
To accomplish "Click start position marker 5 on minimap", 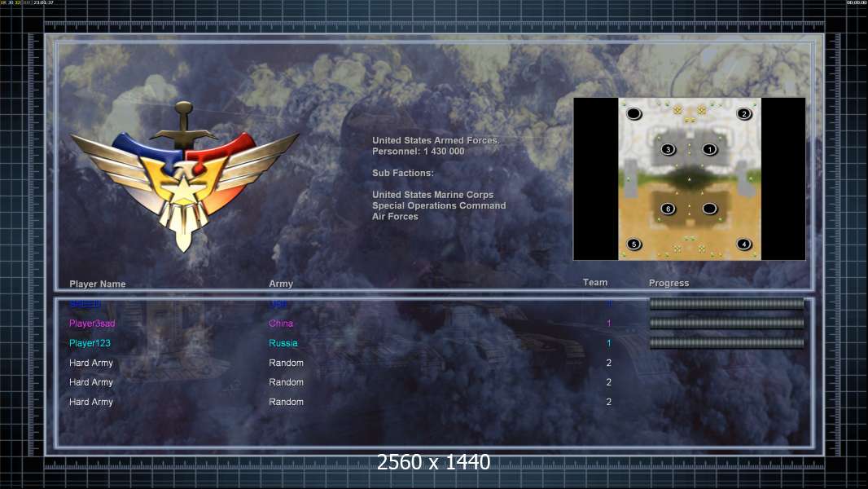I will [x=633, y=244].
